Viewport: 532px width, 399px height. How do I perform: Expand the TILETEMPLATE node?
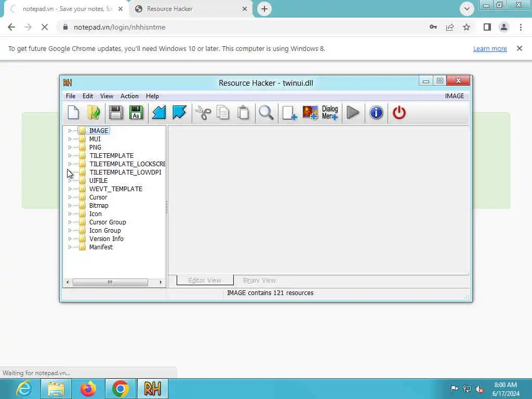tap(70, 156)
